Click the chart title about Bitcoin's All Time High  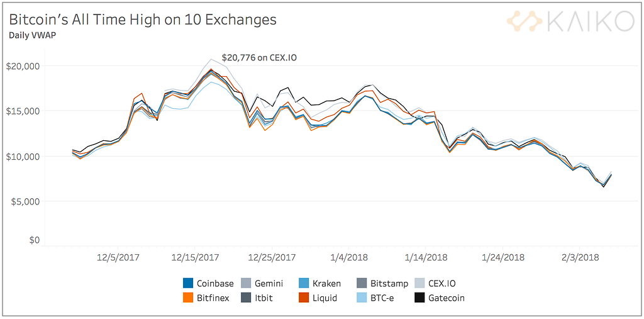(143, 20)
